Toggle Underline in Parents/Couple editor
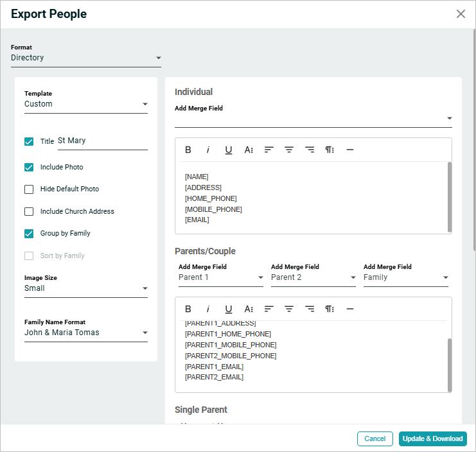 pos(228,309)
